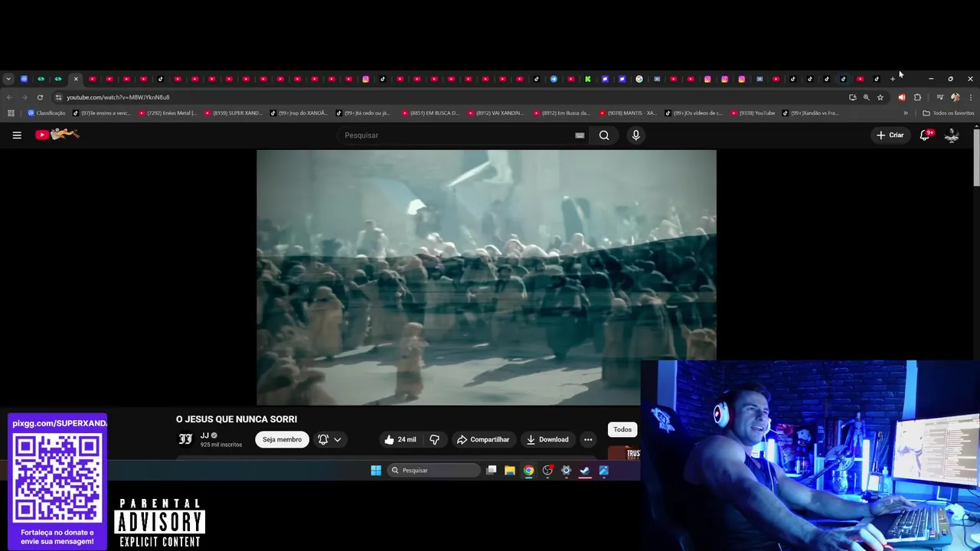Open YouTube notifications bell
The width and height of the screenshot is (980, 551).
pos(925,135)
